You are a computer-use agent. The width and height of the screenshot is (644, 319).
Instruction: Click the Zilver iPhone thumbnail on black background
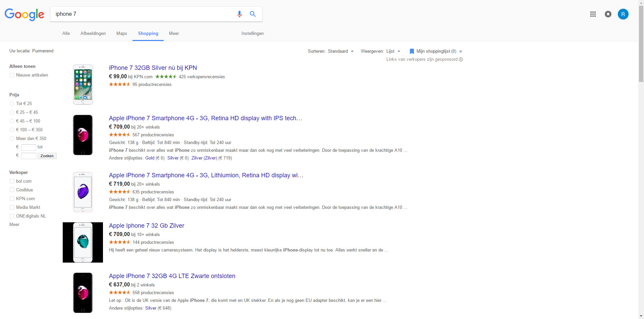pyautogui.click(x=83, y=242)
